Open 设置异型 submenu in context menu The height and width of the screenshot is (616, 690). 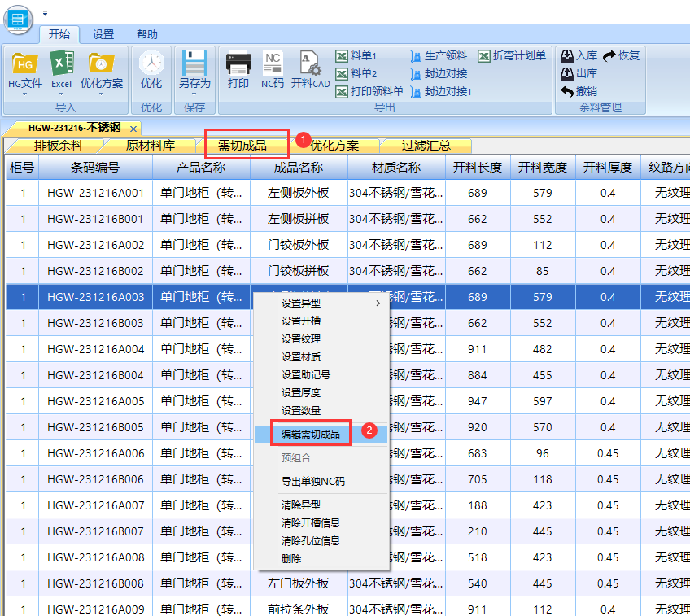point(321,304)
